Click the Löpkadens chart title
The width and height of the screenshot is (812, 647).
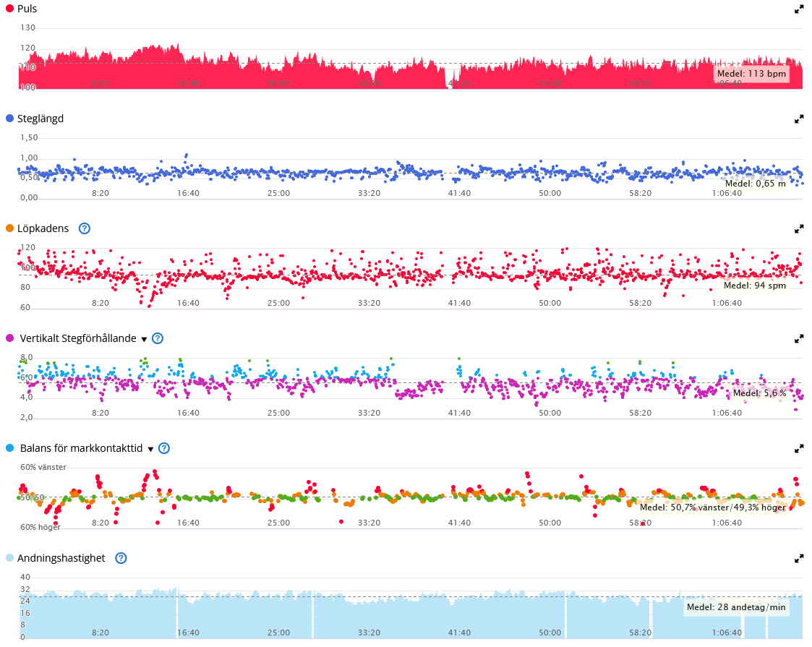click(x=43, y=228)
